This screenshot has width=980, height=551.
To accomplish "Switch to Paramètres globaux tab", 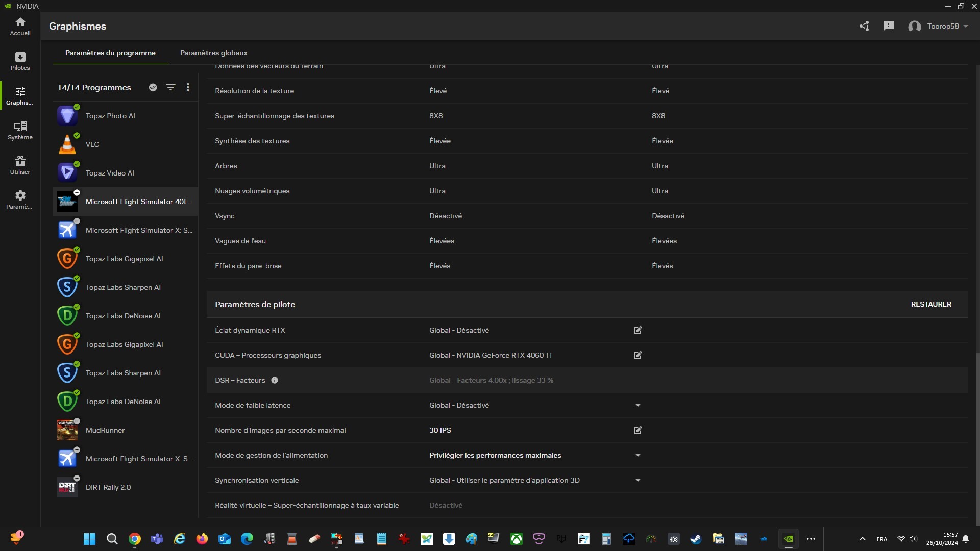I will 213,53.
